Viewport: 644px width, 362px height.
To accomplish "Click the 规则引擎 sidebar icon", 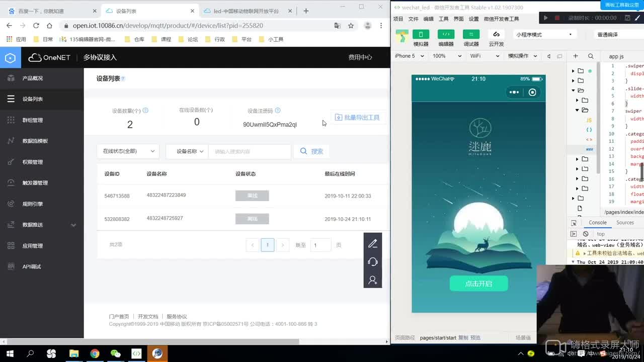I will [11, 204].
